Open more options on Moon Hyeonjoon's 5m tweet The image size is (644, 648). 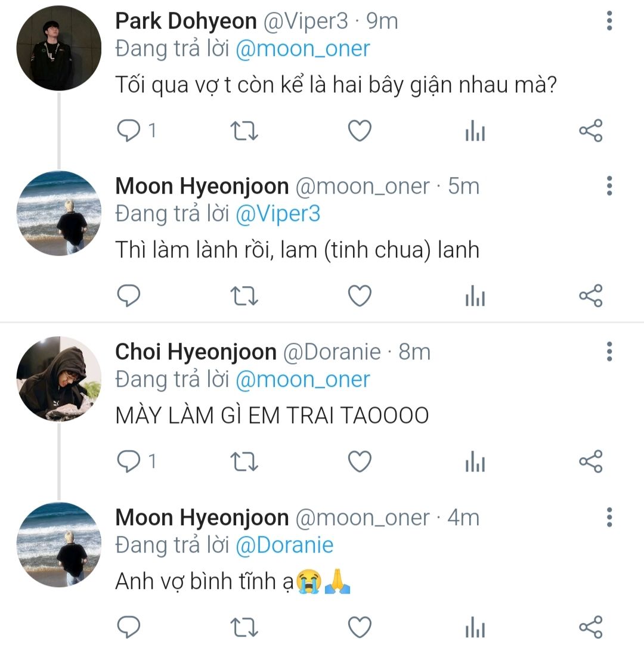(x=609, y=186)
